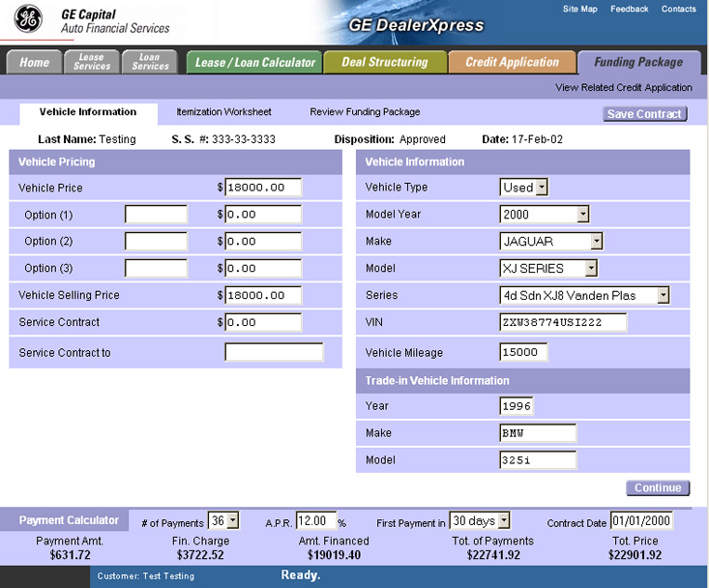Click the Option (2) description field
The width and height of the screenshot is (709, 588).
click(156, 241)
